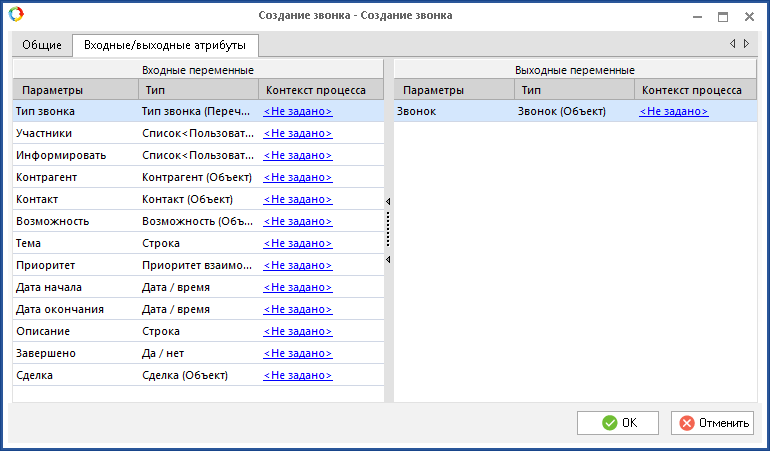Close the Создание звонка dialog
The image size is (770, 451).
pyautogui.click(x=749, y=16)
